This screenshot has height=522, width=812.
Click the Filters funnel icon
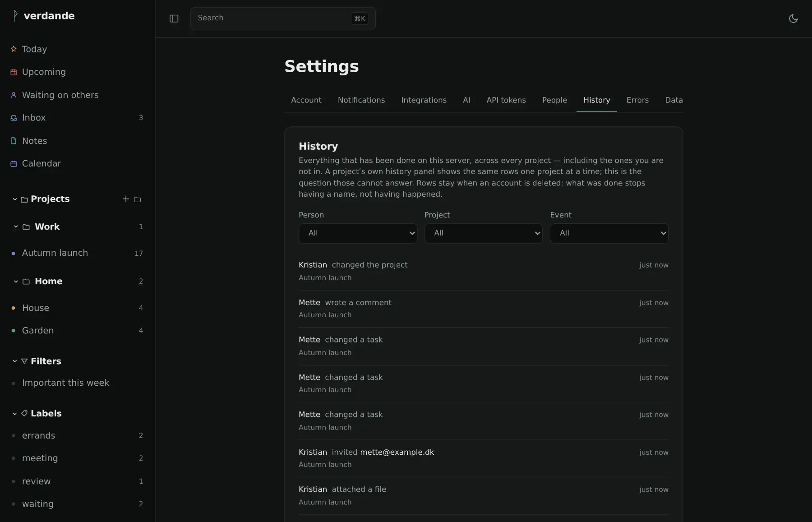point(24,361)
